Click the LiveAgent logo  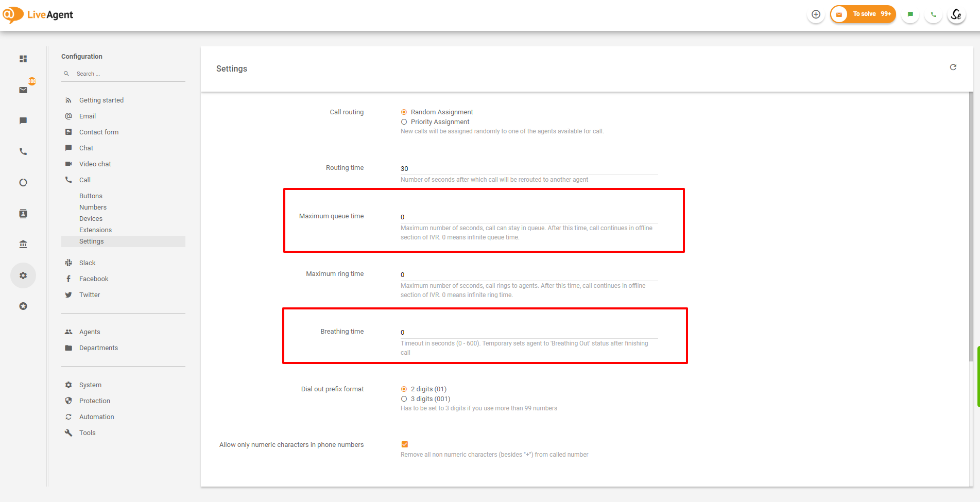point(38,15)
